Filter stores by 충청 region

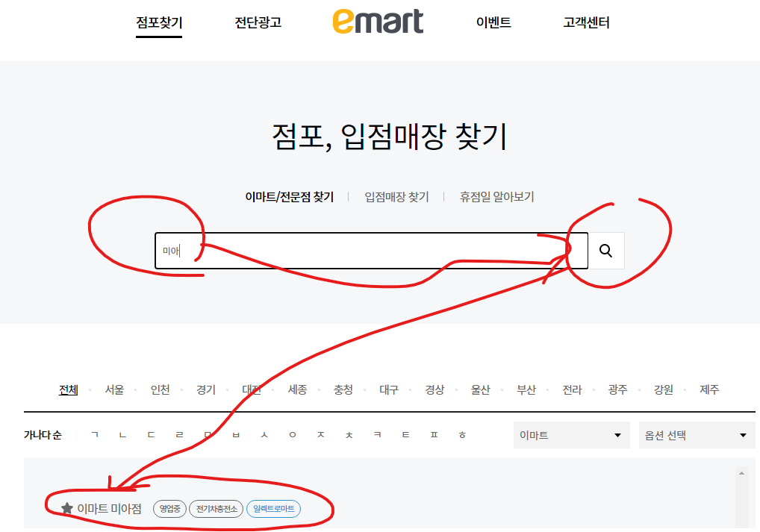(x=343, y=389)
